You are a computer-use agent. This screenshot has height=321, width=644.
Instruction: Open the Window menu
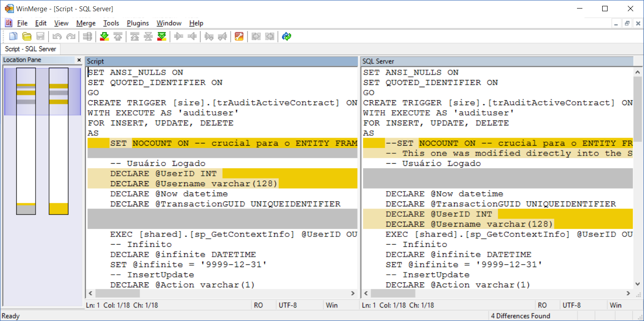tap(169, 23)
